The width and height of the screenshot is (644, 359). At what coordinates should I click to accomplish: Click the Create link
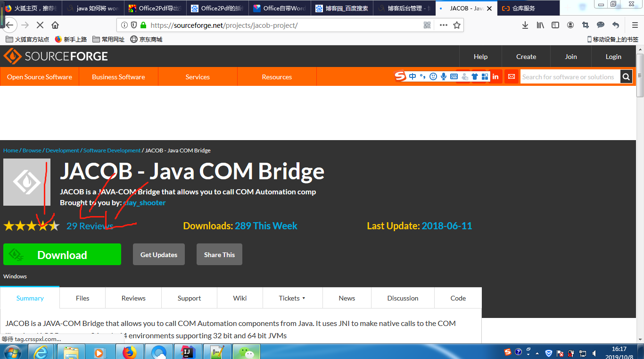[x=526, y=57]
